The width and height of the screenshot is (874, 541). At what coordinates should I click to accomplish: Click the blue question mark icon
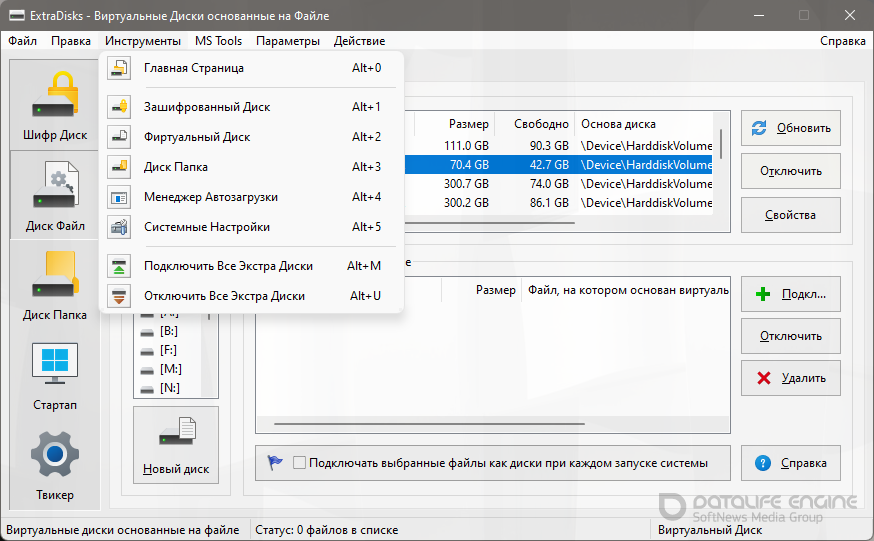pyautogui.click(x=763, y=463)
